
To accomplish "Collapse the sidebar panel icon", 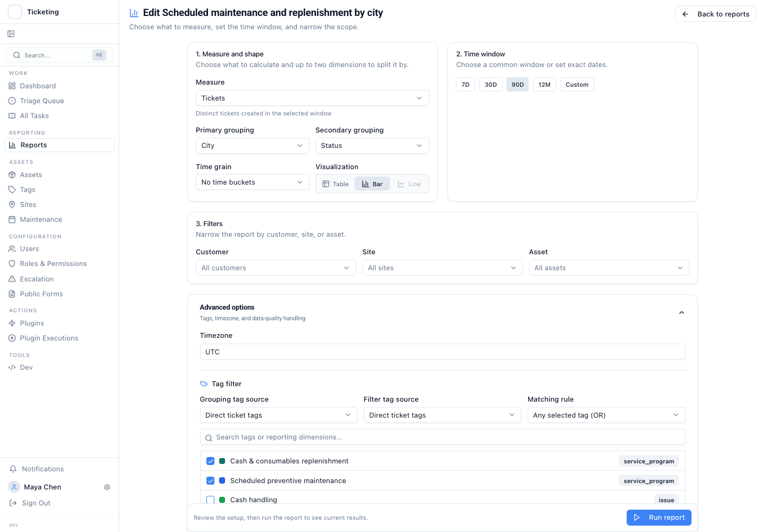I will pos(11,34).
